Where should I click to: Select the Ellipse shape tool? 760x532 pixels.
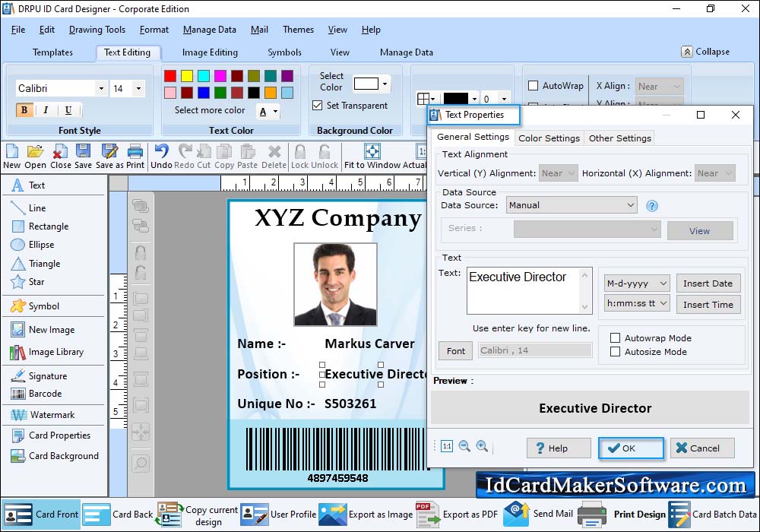point(33,245)
